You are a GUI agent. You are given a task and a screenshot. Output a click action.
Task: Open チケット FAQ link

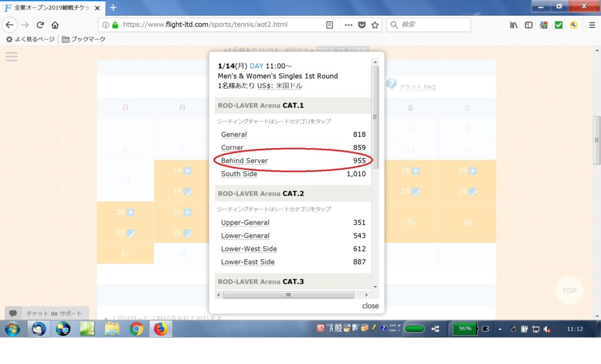pyautogui.click(x=417, y=87)
